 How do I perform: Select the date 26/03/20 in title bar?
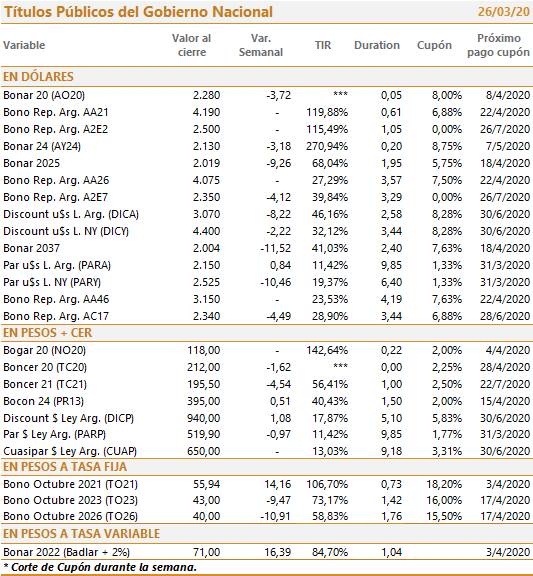coord(504,12)
